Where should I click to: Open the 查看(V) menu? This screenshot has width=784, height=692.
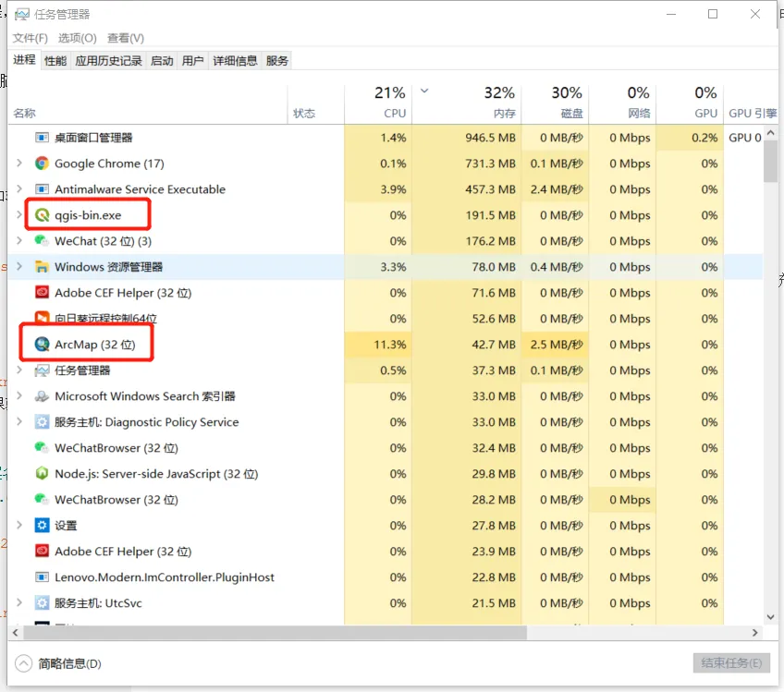[126, 38]
